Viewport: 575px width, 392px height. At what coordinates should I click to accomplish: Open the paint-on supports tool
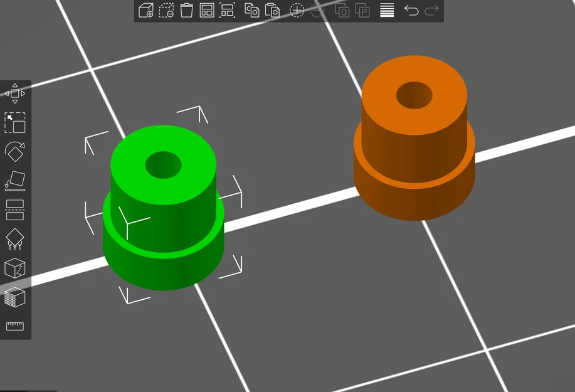15,239
